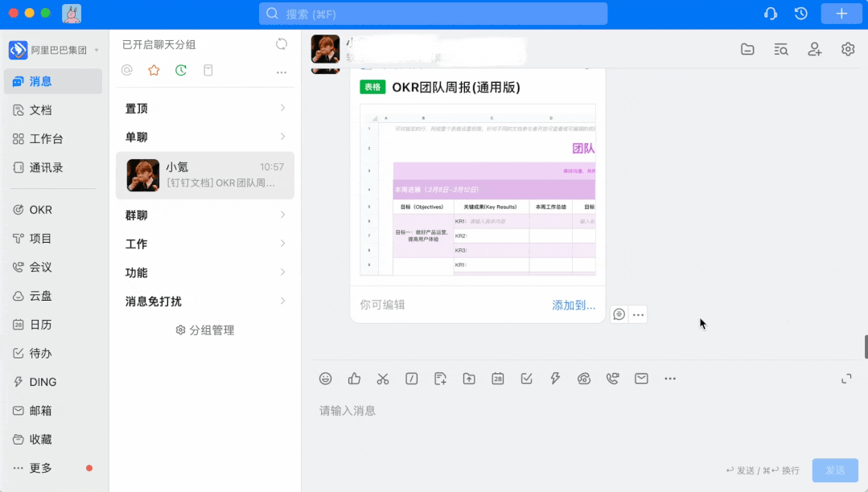Open 邮箱 mailbox in the sidebar

53,411
